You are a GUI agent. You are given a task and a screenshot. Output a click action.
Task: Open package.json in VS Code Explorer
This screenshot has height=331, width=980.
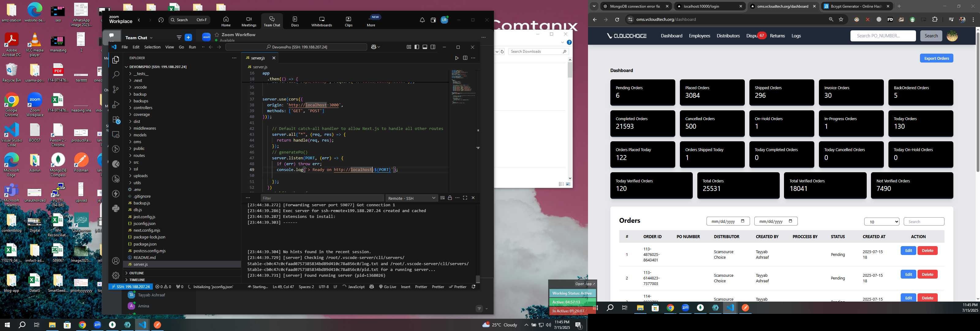(x=145, y=244)
